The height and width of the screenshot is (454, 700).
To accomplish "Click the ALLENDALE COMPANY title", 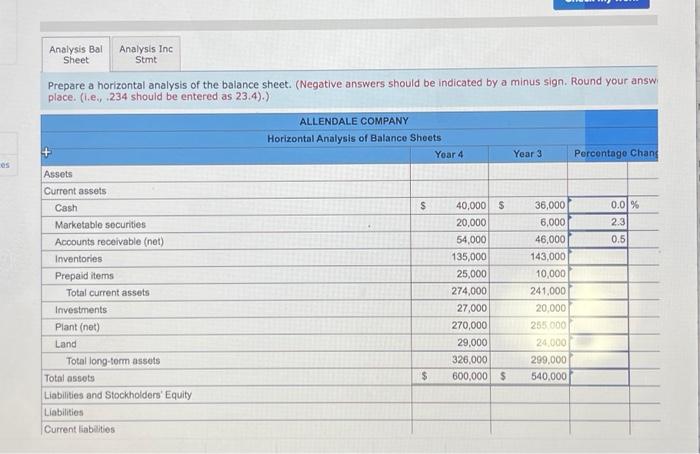I will [x=354, y=121].
